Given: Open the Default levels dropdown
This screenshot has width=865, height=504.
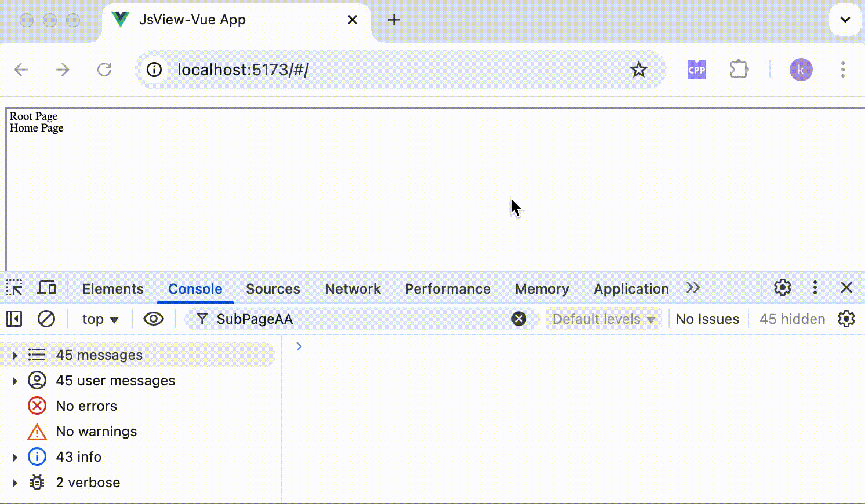Looking at the screenshot, I should click(603, 319).
